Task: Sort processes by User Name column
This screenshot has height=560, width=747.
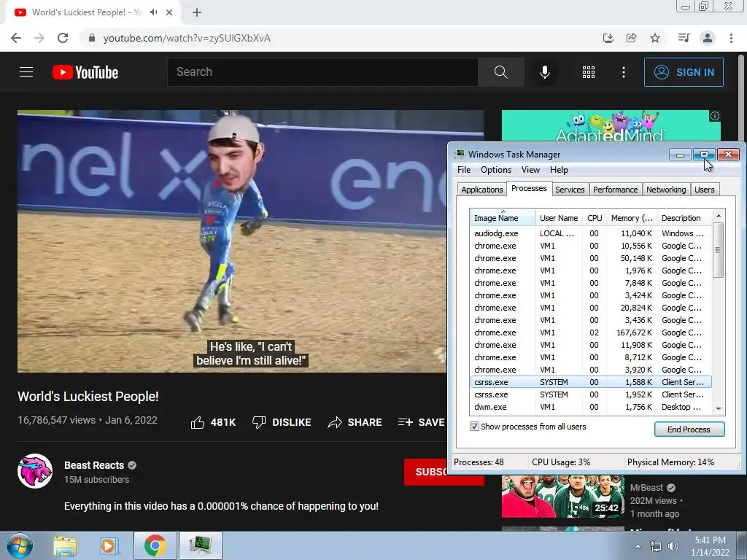Action: tap(559, 217)
